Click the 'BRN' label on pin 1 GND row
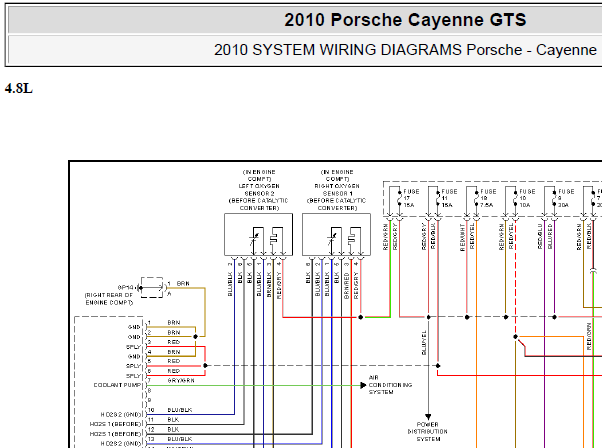This screenshot has height=448, width=602. pos(174,322)
